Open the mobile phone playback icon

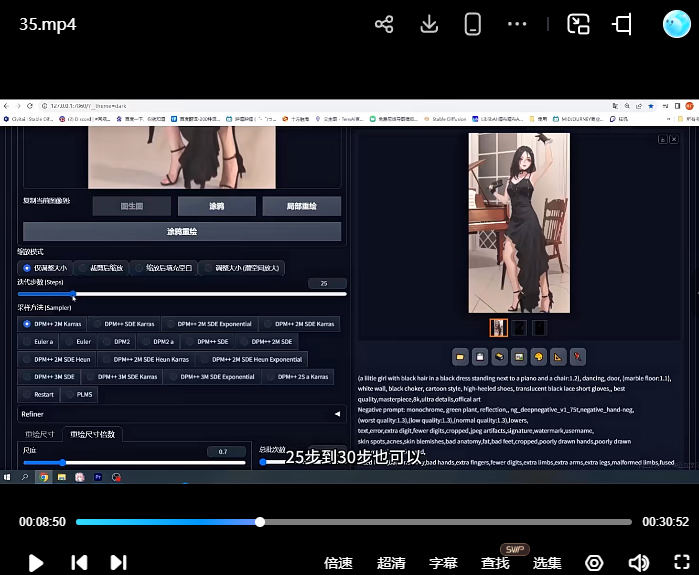473,25
